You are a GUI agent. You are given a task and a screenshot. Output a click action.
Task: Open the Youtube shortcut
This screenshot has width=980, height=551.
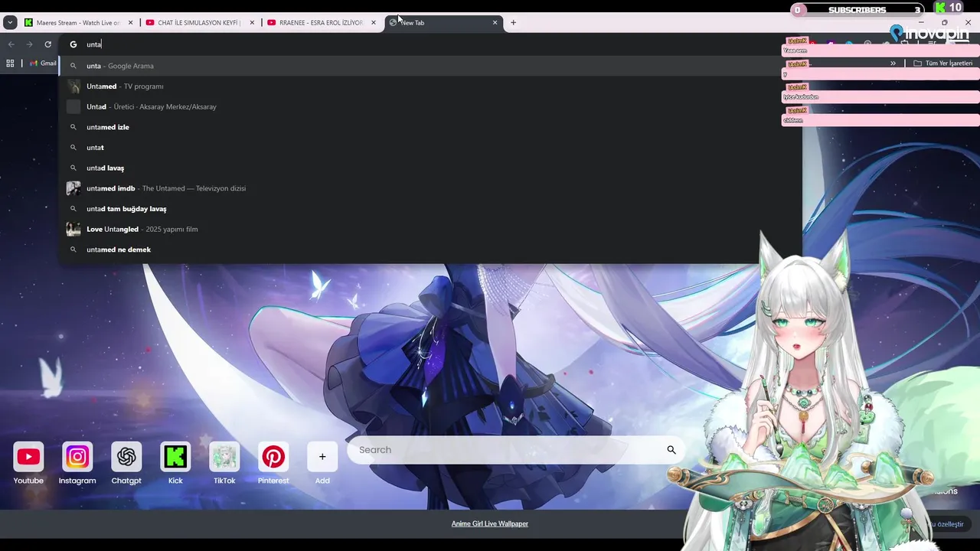point(28,463)
